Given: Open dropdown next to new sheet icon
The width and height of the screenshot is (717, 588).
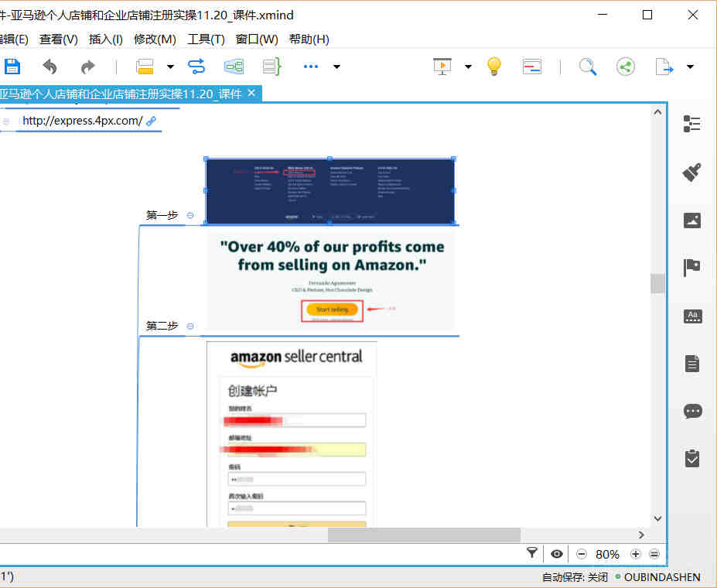Looking at the screenshot, I should (170, 67).
